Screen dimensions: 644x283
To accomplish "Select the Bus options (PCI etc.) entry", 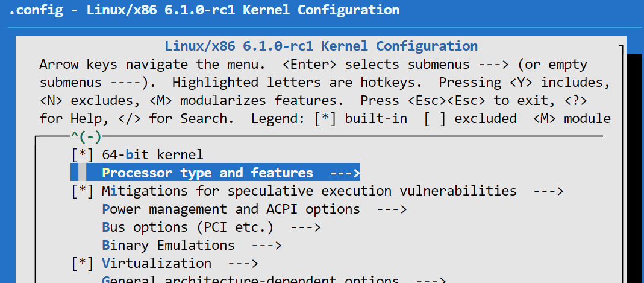I will (187, 227).
